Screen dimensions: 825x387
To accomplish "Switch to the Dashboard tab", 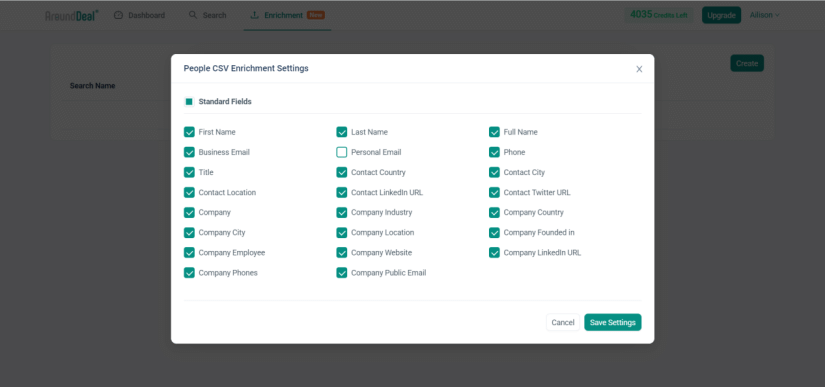I will point(139,15).
